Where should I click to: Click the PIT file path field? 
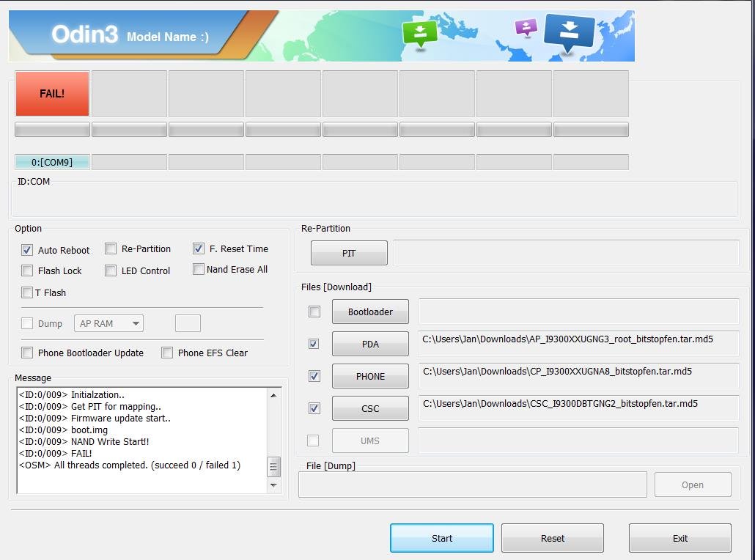(566, 252)
